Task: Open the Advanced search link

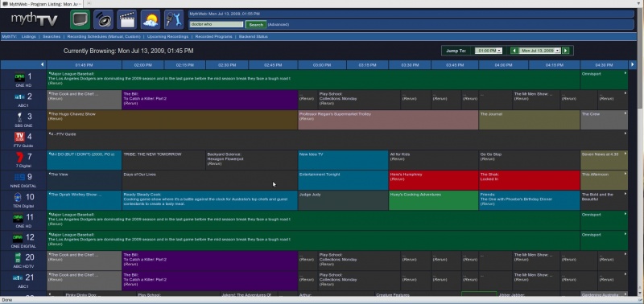Action: click(278, 25)
